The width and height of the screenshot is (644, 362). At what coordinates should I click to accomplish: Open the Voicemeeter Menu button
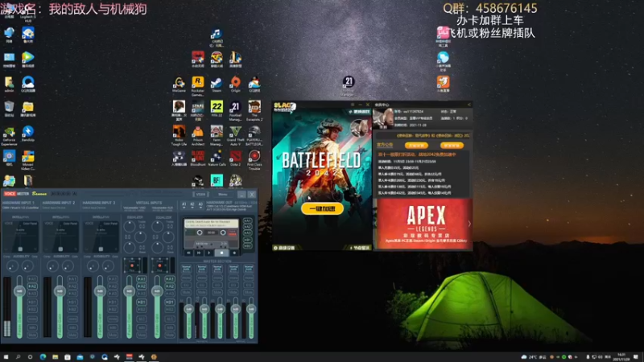click(x=223, y=194)
